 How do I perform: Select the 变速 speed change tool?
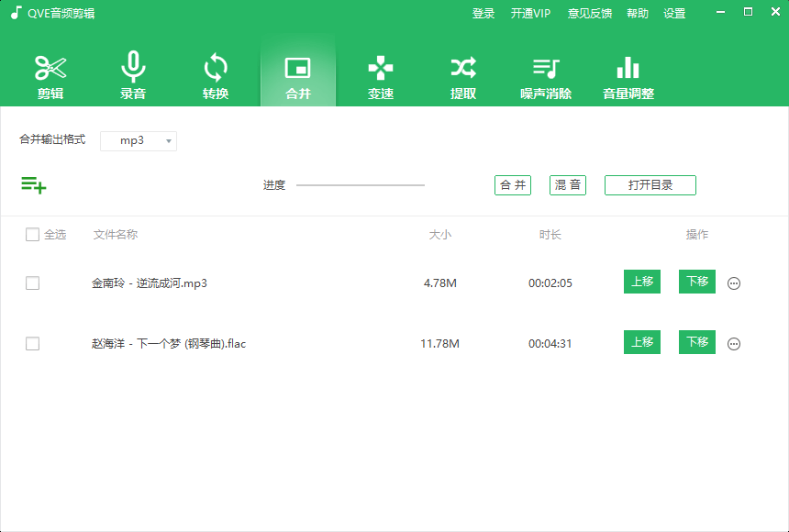coord(380,73)
